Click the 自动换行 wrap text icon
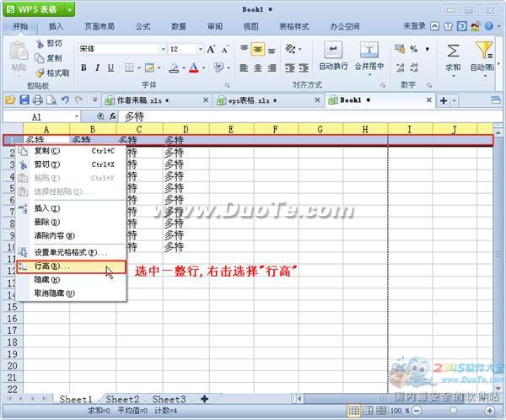The height and width of the screenshot is (420, 506). (x=333, y=57)
